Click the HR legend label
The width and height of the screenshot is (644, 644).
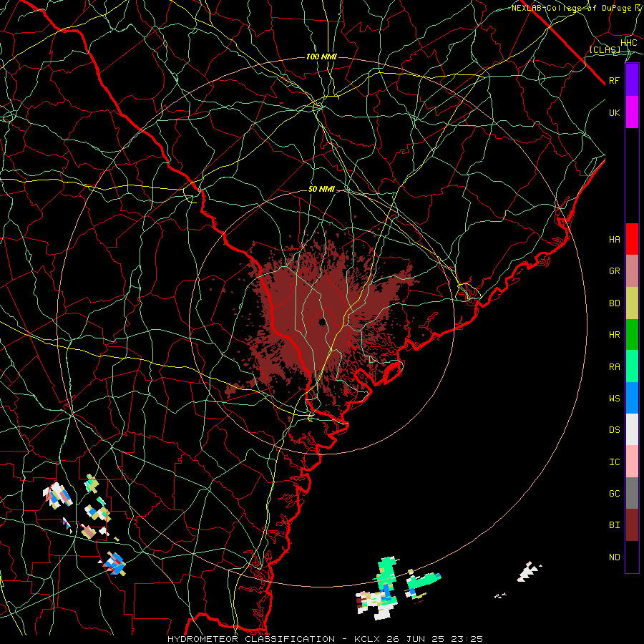point(614,335)
